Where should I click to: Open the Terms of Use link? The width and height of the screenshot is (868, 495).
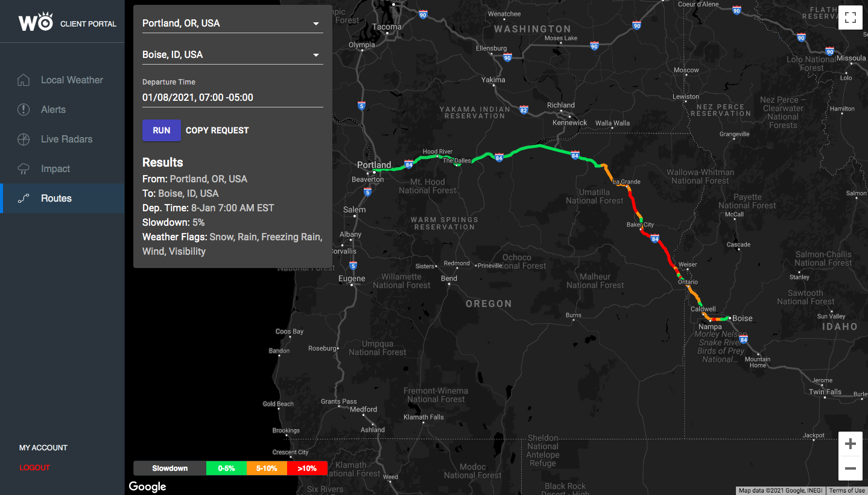click(848, 490)
